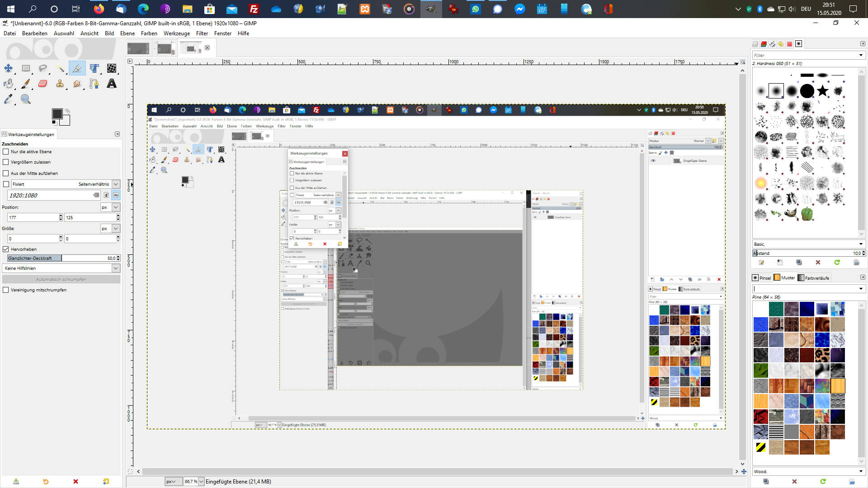
Task: Pick the Fuzzy Select magic wand tool
Action: (x=60, y=68)
